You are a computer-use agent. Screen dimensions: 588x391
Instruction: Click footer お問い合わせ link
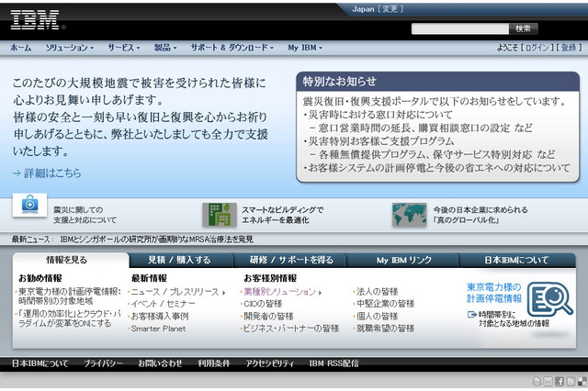160,363
